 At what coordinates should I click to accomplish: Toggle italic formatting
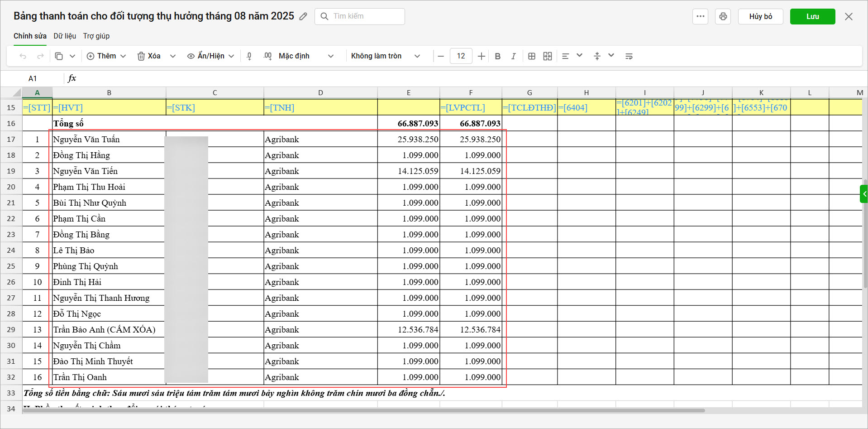513,56
